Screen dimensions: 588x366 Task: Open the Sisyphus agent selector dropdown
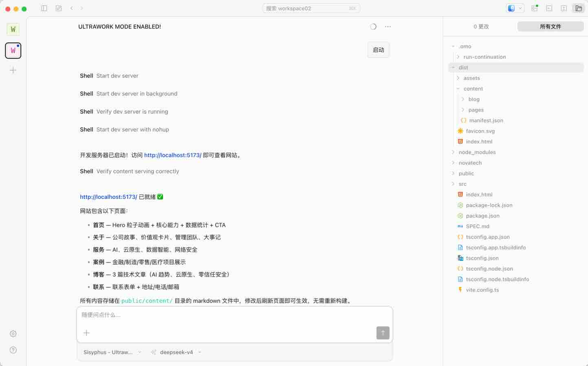coord(112,352)
